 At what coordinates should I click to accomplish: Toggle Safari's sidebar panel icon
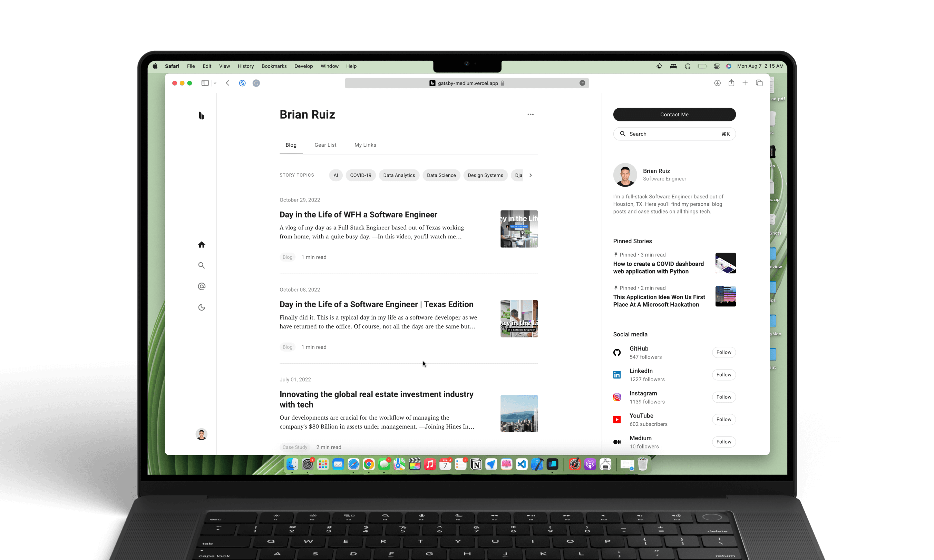point(205,83)
